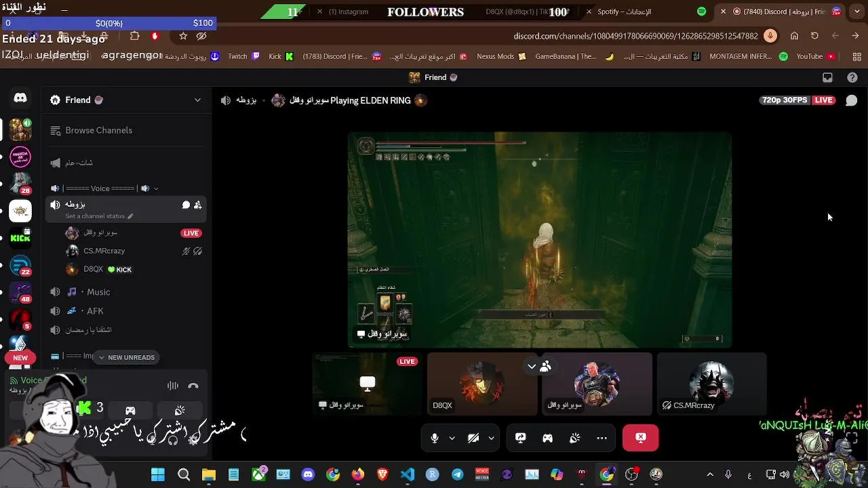The image size is (868, 488).
Task: Launch an activity from call controls
Action: coord(547,438)
